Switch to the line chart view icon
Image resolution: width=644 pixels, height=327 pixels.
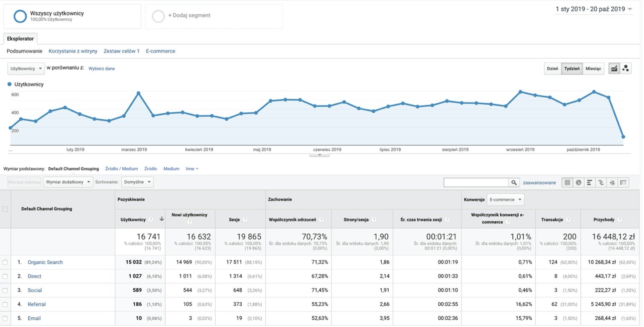click(x=614, y=69)
